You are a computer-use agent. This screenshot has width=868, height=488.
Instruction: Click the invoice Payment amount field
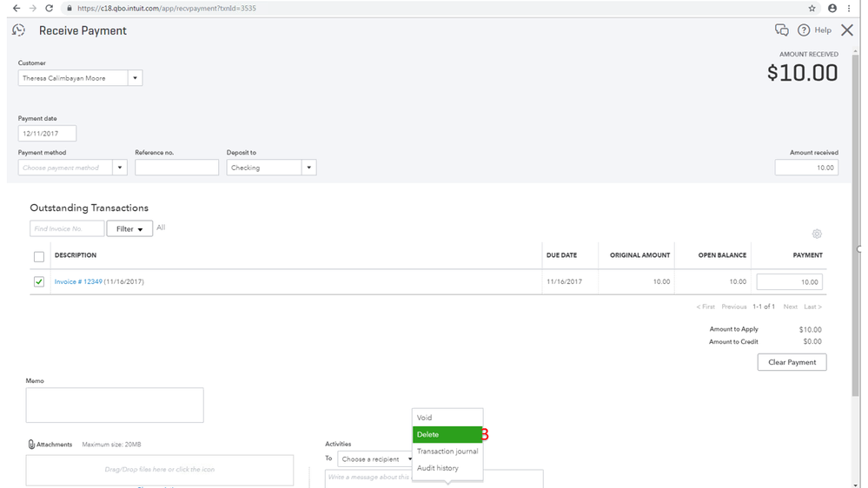point(790,282)
